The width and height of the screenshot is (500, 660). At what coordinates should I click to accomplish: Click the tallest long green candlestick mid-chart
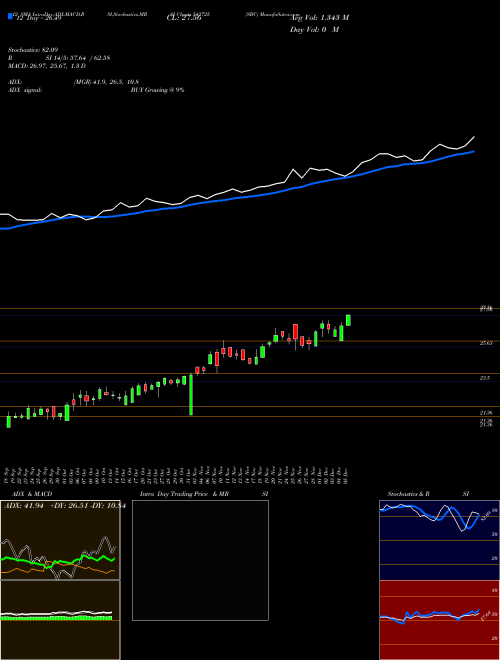(191, 394)
